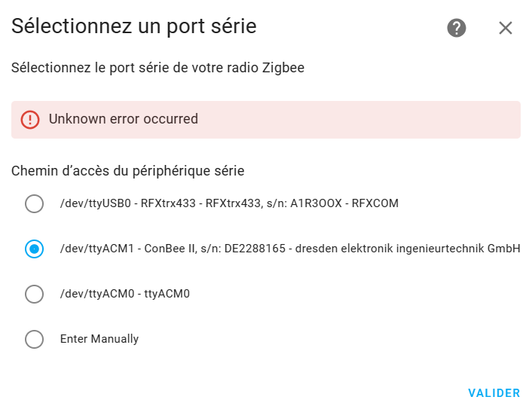
Task: Click the Chemin d'accès du périphérique série label
Action: pos(128,171)
